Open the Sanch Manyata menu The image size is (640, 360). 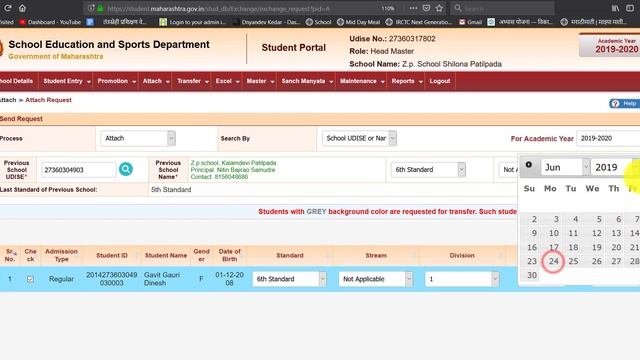tap(307, 81)
